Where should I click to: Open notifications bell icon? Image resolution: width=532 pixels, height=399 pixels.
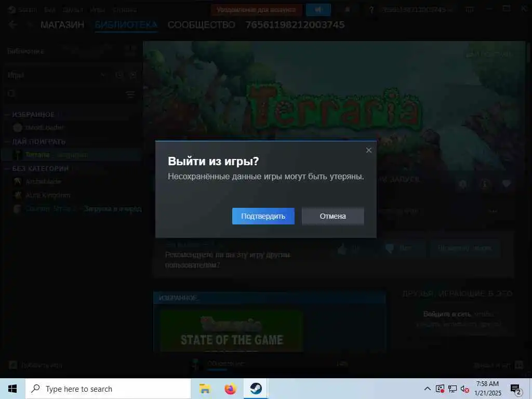point(348,10)
